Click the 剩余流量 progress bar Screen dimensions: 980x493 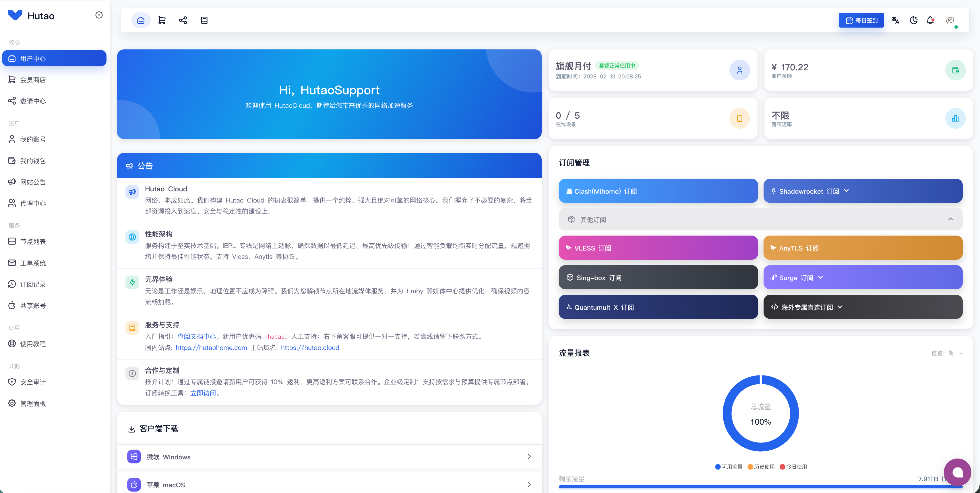pyautogui.click(x=760, y=486)
